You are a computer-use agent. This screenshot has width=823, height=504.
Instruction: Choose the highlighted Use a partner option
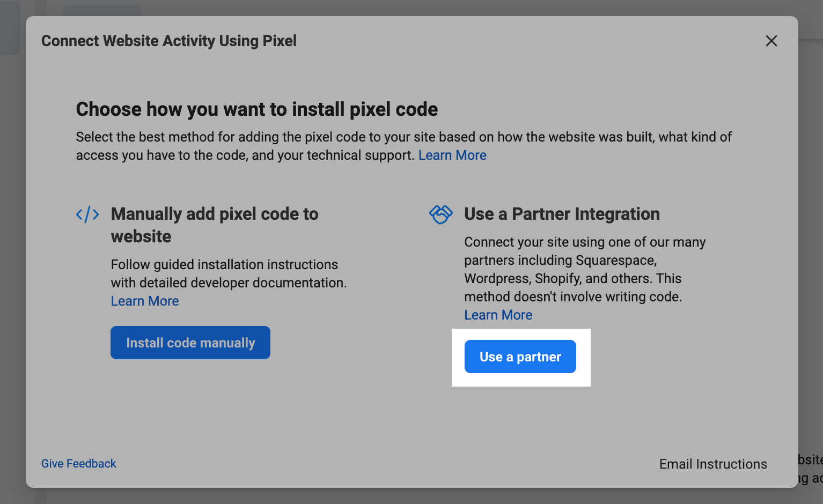[520, 357]
